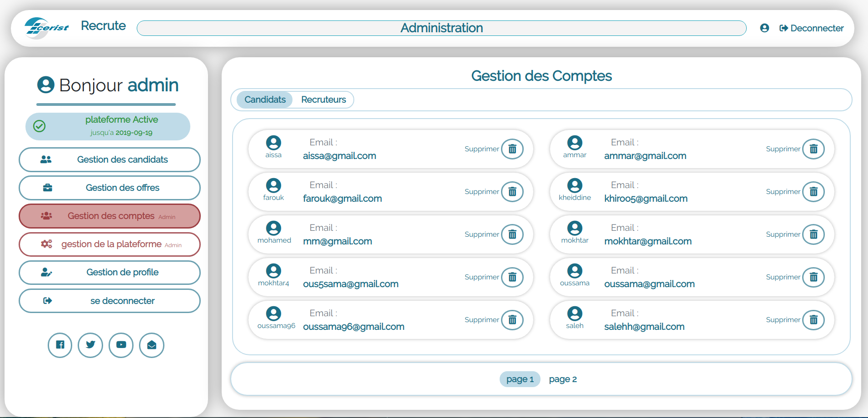The image size is (868, 418).
Task: Click email khiroo5@gmail.com
Action: coord(645,199)
